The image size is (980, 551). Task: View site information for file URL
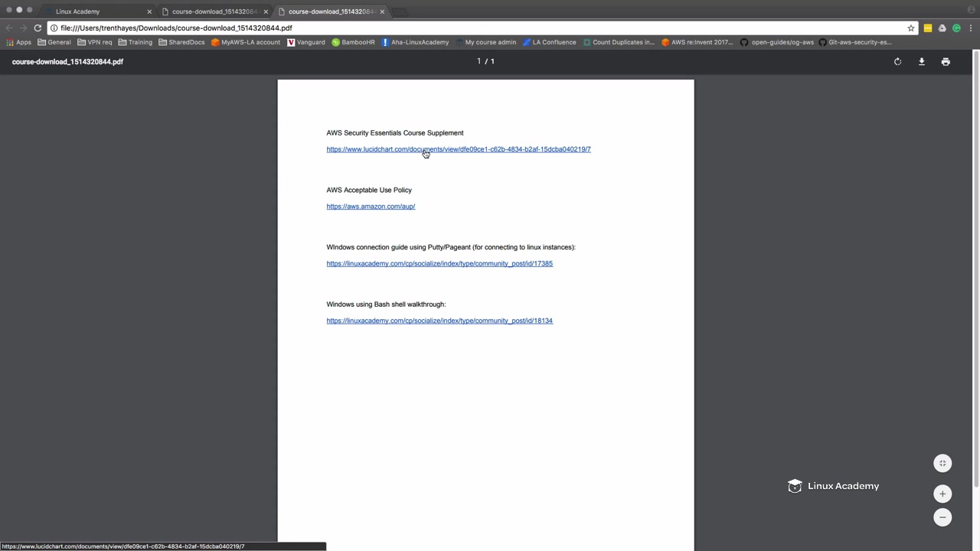pyautogui.click(x=54, y=28)
